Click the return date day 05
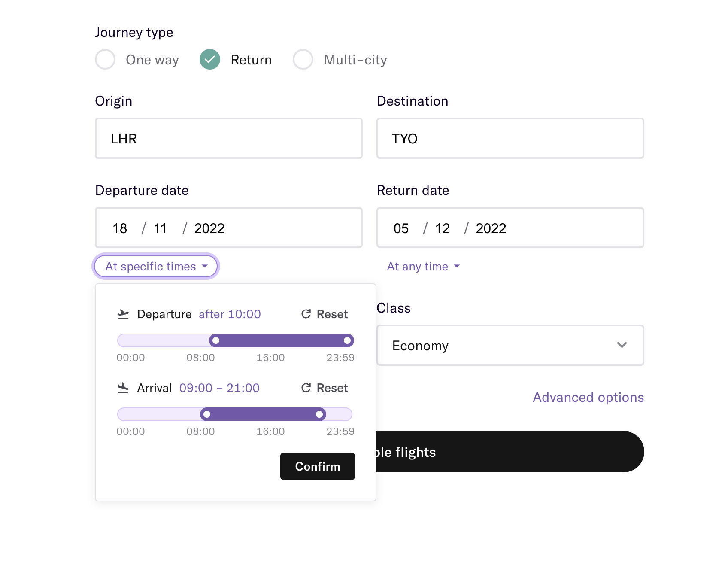The height and width of the screenshot is (565, 728). (401, 228)
